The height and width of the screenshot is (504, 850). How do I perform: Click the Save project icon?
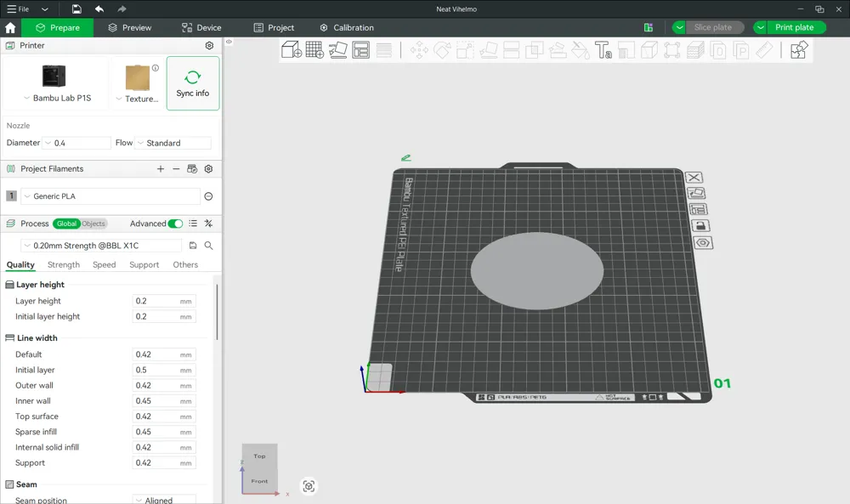point(76,9)
